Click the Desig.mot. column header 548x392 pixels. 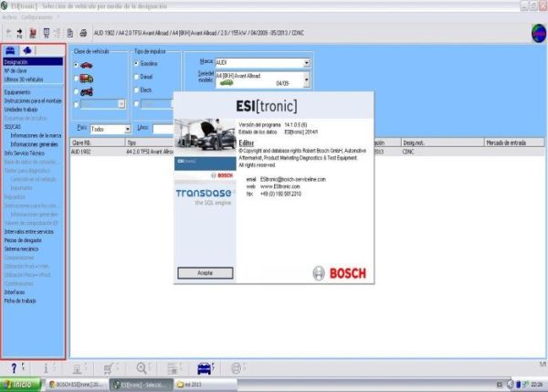(x=442, y=143)
